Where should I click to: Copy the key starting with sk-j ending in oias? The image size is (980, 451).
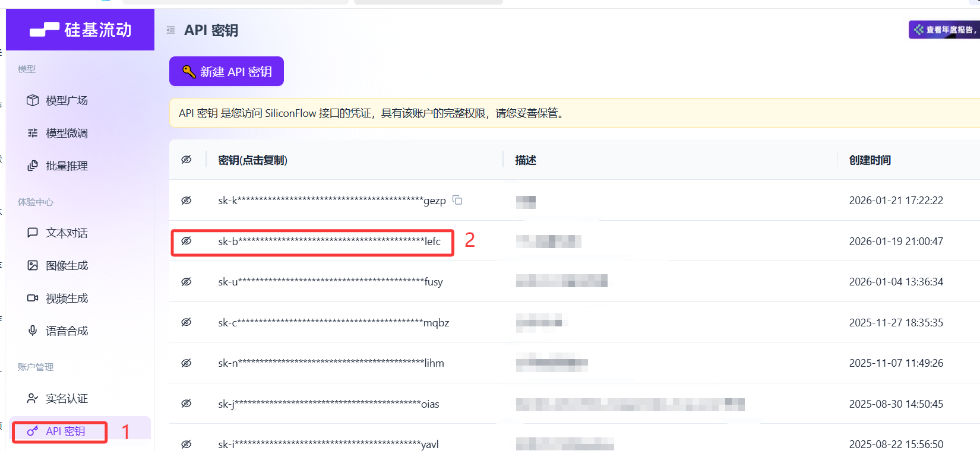click(329, 404)
